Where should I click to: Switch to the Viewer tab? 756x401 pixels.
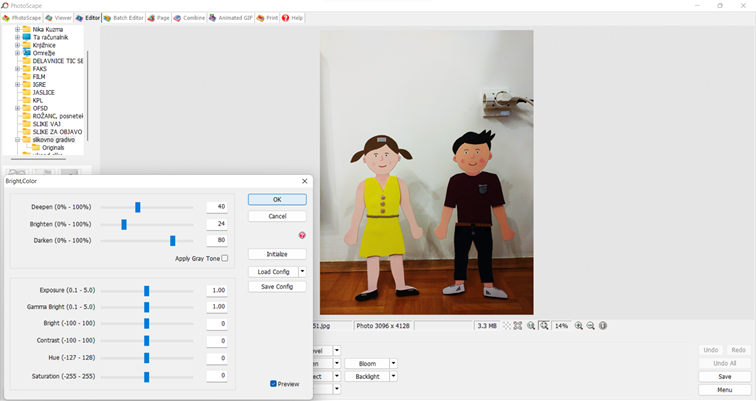58,18
